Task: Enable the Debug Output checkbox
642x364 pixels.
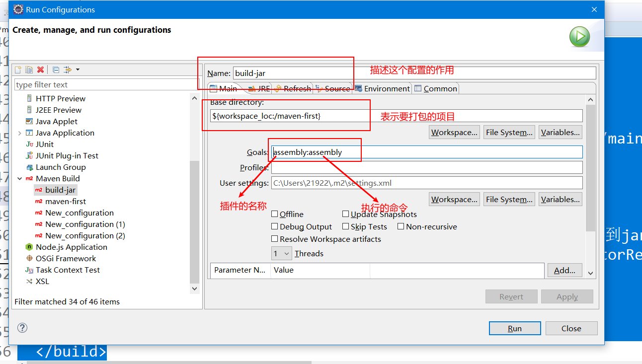Action: pos(275,226)
